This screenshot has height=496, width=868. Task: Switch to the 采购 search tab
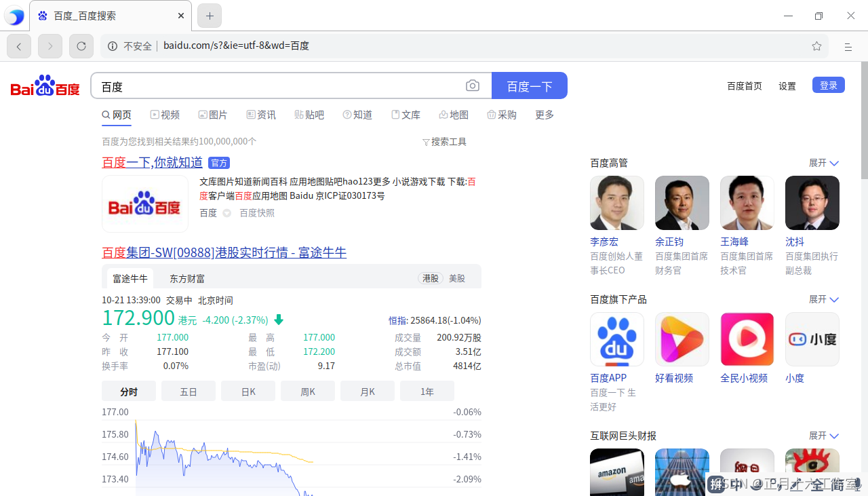502,115
